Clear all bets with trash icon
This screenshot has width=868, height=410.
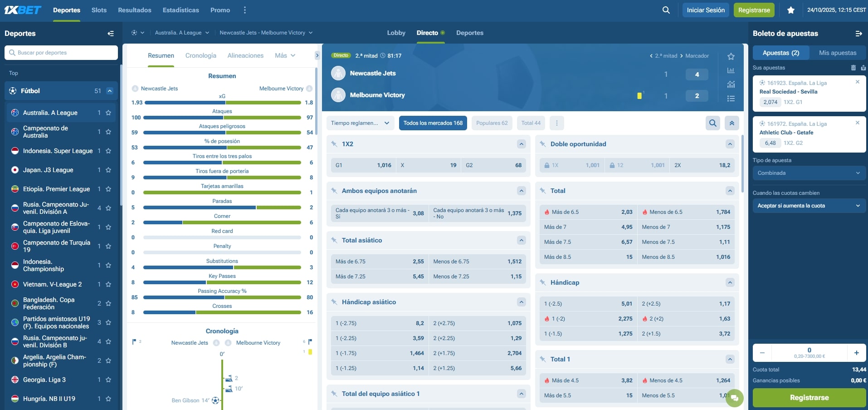(853, 68)
